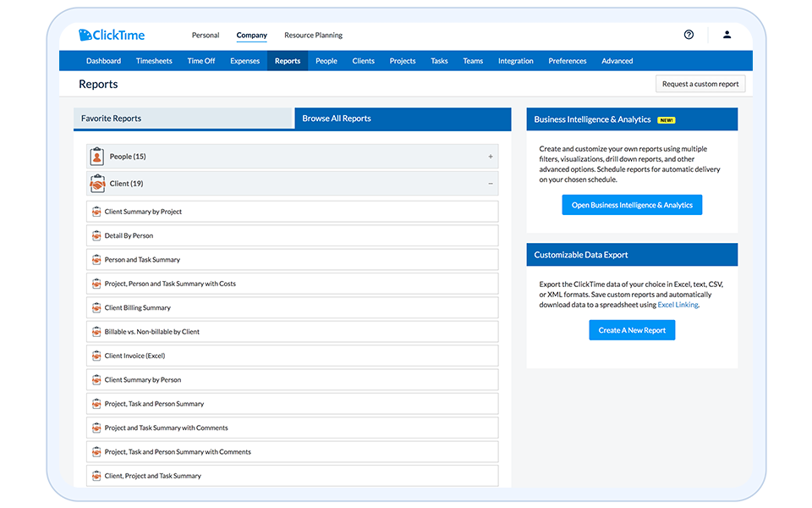Click the icon beside Detail By Person
Screen dimensions: 812x508
click(96, 236)
